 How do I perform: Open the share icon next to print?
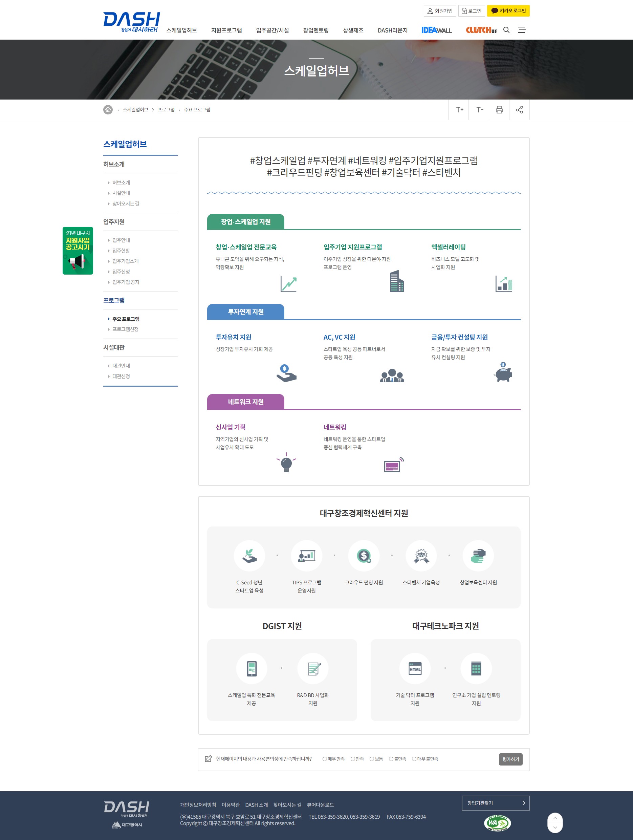[x=519, y=110]
